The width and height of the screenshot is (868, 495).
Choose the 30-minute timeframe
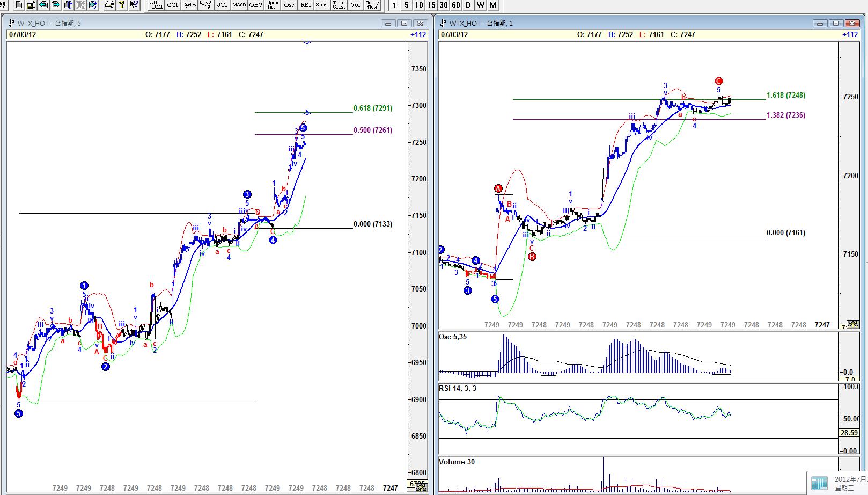coord(444,5)
